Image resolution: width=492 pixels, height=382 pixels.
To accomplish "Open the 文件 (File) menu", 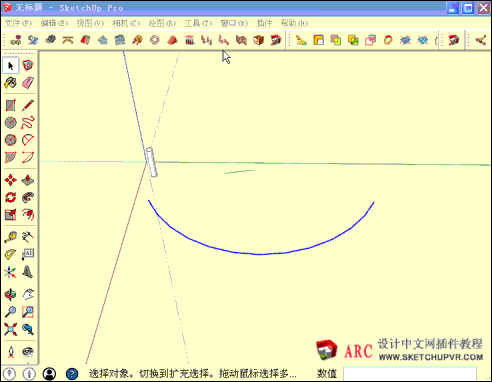I will 18,23.
